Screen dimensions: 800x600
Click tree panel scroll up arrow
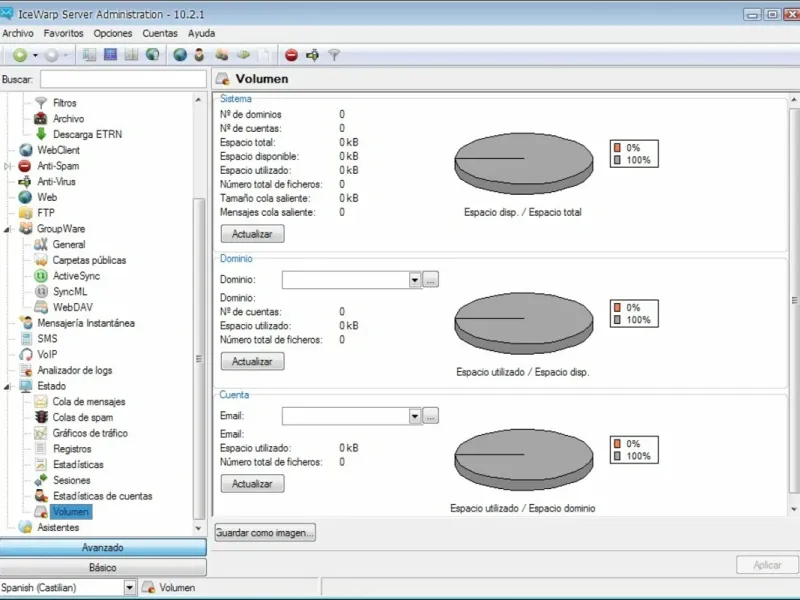[x=198, y=100]
